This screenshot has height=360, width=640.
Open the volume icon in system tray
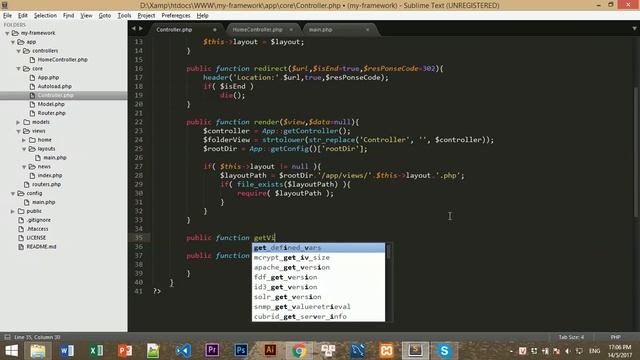tap(568, 351)
